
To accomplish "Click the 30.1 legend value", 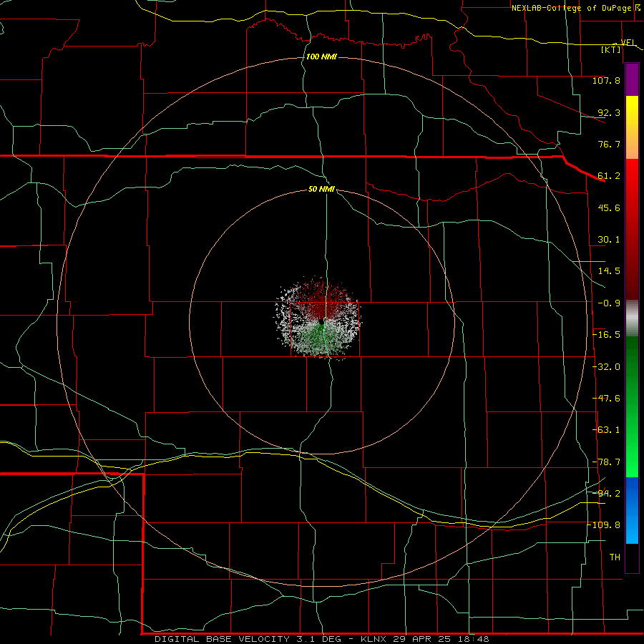I will click(609, 240).
